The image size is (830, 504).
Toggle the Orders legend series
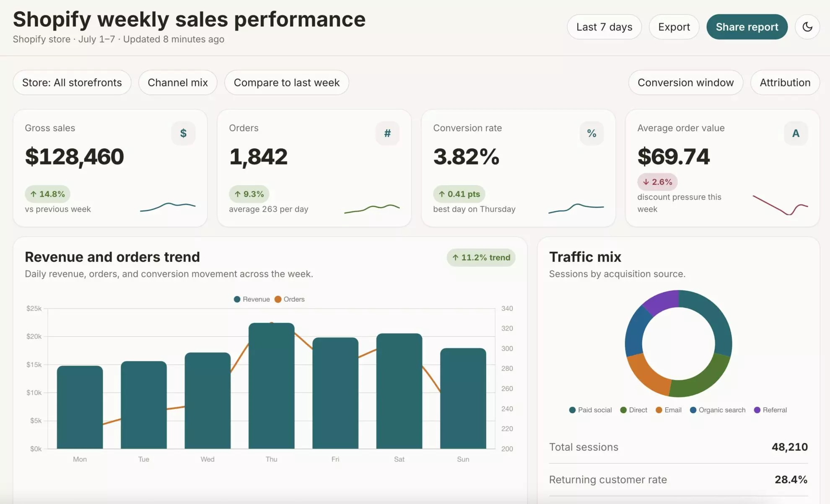click(289, 299)
